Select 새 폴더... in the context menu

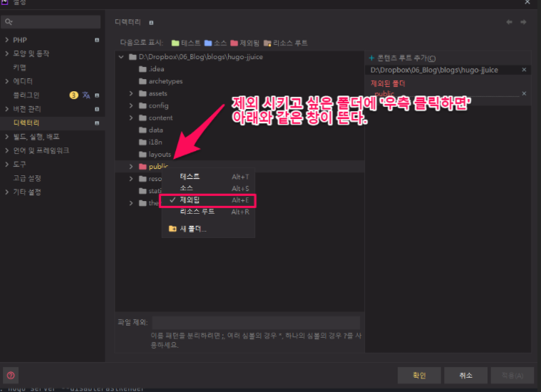coord(208,229)
